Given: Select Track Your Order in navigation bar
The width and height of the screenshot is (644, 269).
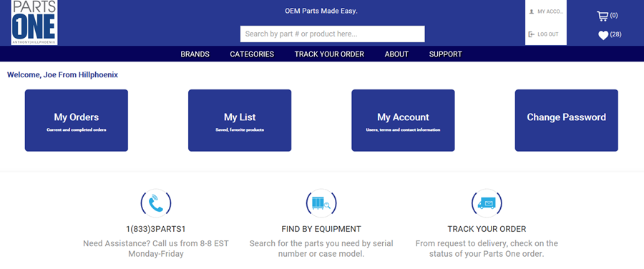Looking at the screenshot, I should 329,54.
